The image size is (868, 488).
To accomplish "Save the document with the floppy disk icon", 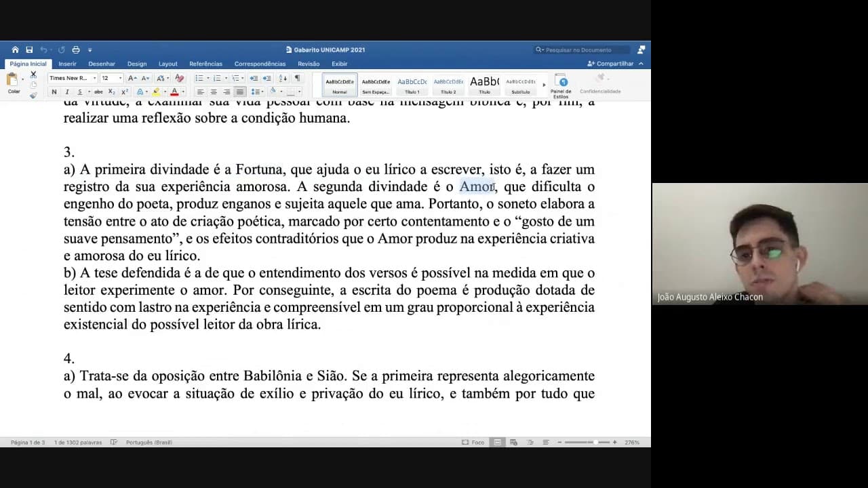I will click(x=29, y=49).
